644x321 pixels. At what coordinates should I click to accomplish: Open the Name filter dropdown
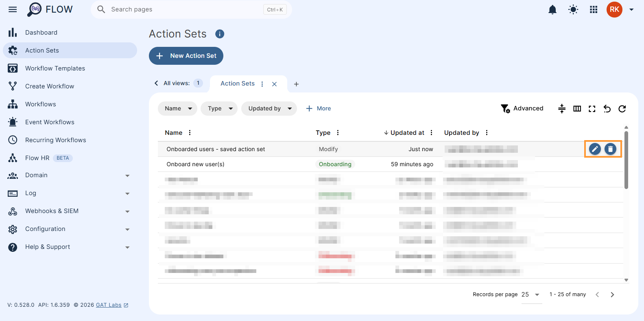point(177,108)
